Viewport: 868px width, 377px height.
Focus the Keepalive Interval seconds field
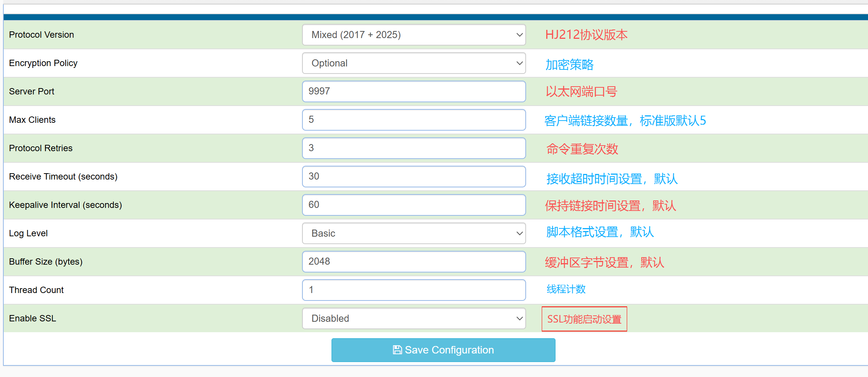tap(414, 205)
